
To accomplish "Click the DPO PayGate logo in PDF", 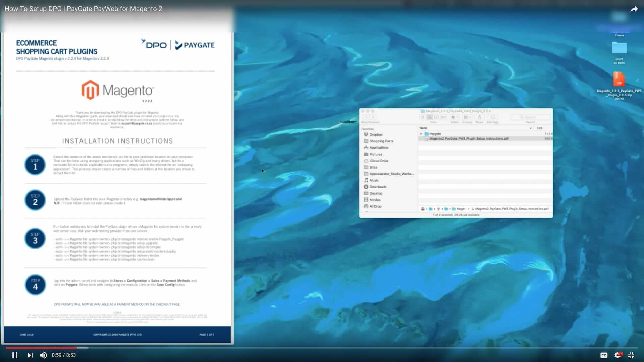I will 178,45.
